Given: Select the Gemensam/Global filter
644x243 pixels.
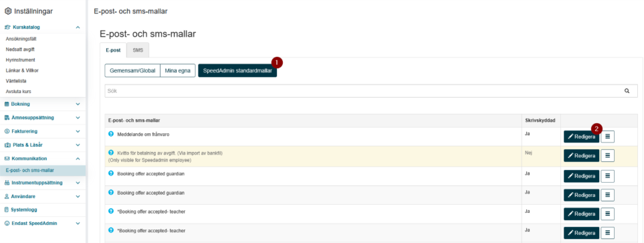Looking at the screenshot, I should [x=132, y=71].
